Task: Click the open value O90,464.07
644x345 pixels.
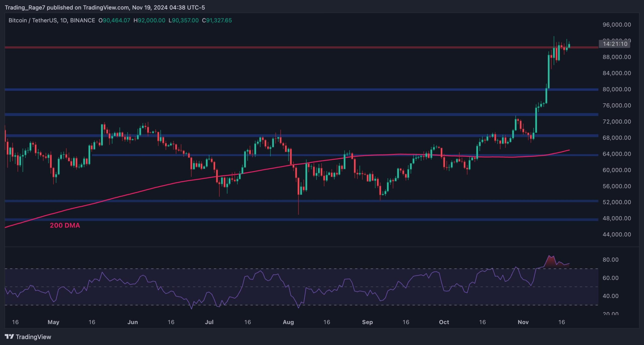Action: click(x=114, y=20)
